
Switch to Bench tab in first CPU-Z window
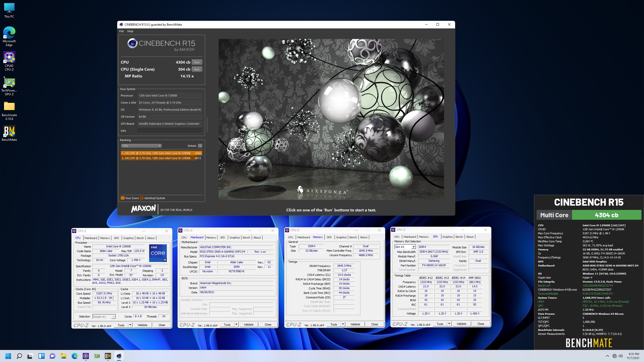[x=140, y=238]
